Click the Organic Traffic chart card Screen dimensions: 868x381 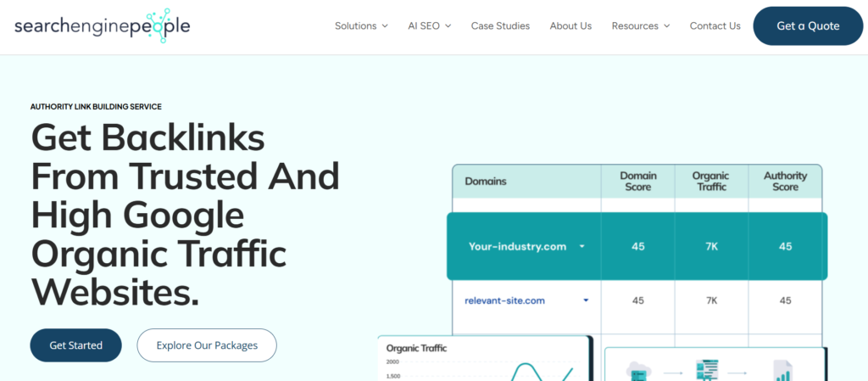coord(485,361)
